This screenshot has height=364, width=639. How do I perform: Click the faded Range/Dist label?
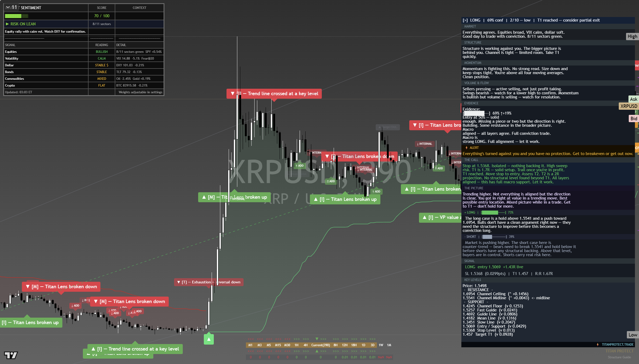coord(388,127)
